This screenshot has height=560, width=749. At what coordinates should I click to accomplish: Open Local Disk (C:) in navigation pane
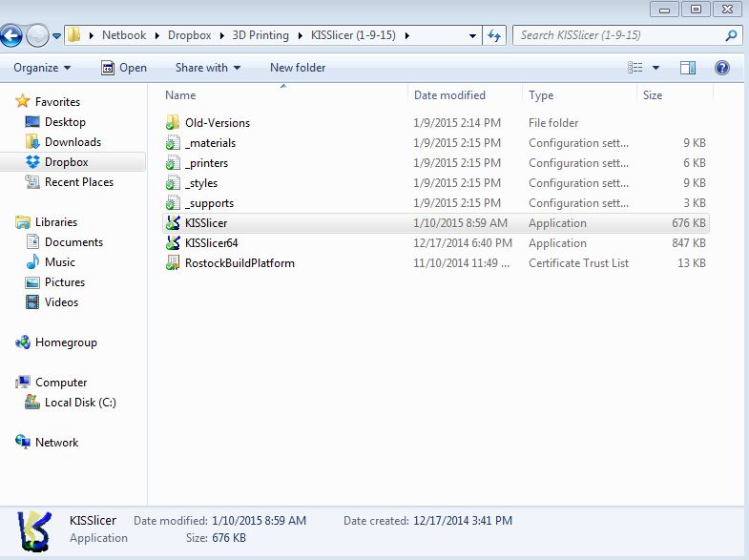[x=80, y=403]
